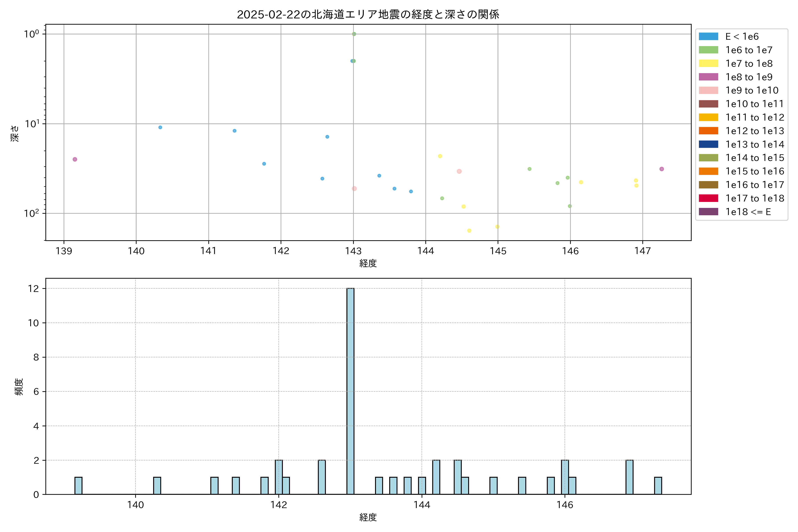The height and width of the screenshot is (532, 798).
Task: Click the 経度 label under the scatter plot
Action: coord(368,263)
